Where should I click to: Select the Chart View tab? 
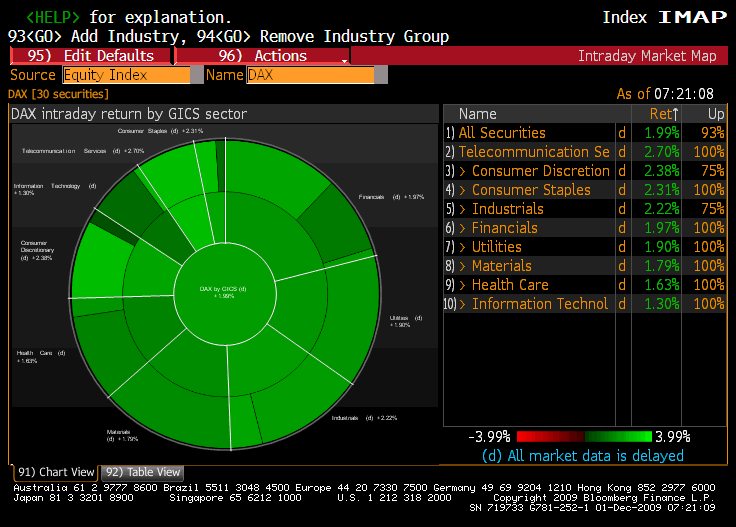tap(56, 472)
